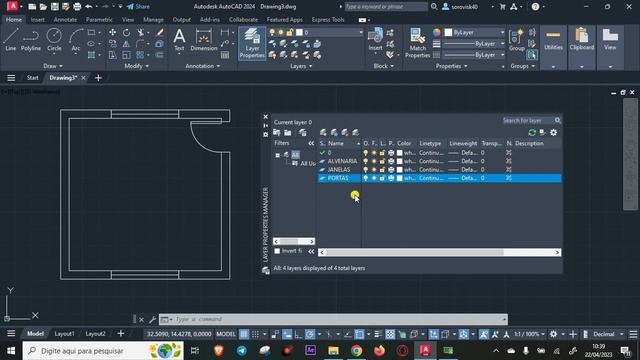This screenshot has width=640, height=360.
Task: Click the search icon in layer search box
Action: 558,120
